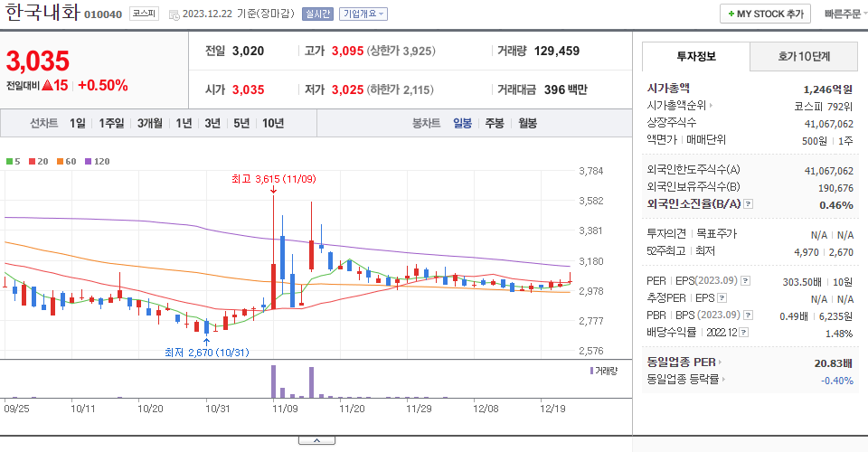This screenshot has height=452, width=868.
Task: Click the tall 11/09 volume bar
Action: coord(273,381)
